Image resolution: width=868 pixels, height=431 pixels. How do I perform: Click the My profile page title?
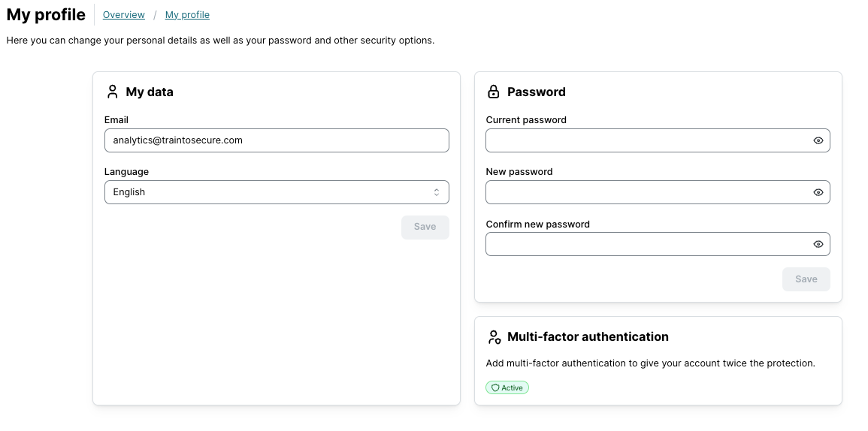[x=46, y=15]
